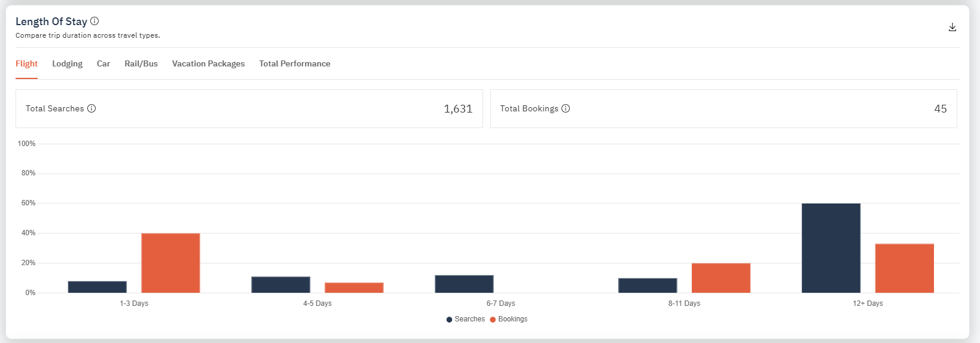The height and width of the screenshot is (343, 980).
Task: Select the Searches bar for 12+ Days
Action: (x=831, y=248)
